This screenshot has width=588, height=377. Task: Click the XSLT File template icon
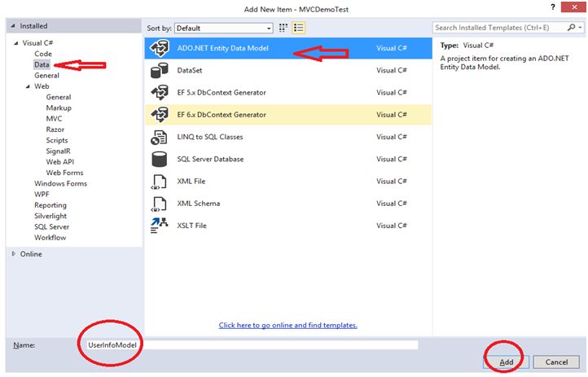click(x=160, y=226)
